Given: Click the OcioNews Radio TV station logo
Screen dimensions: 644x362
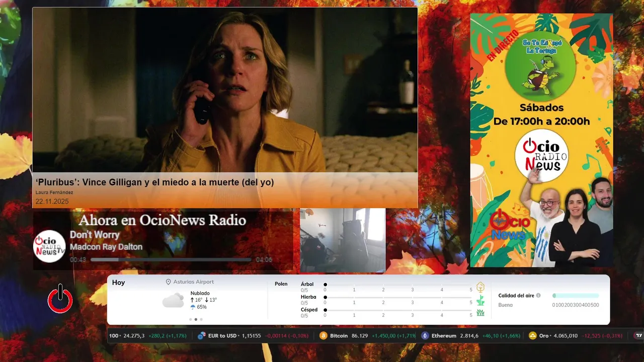Looking at the screenshot, I should point(49,246).
